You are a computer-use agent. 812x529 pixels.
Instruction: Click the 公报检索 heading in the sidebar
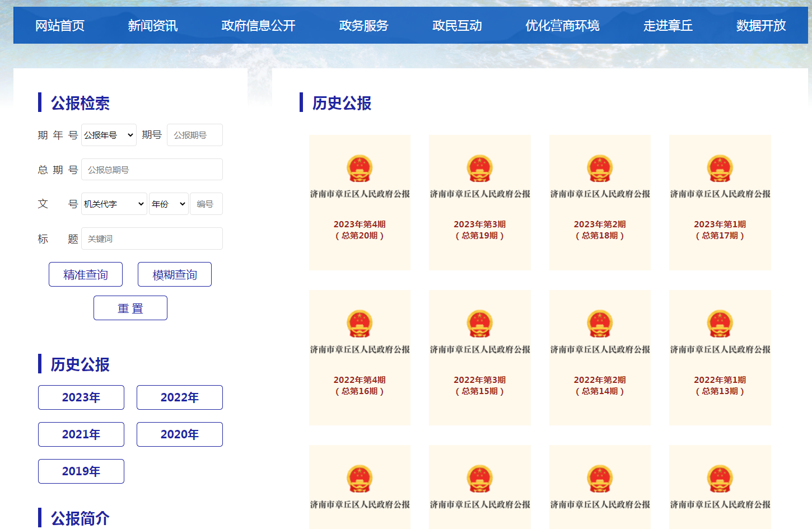pos(80,103)
